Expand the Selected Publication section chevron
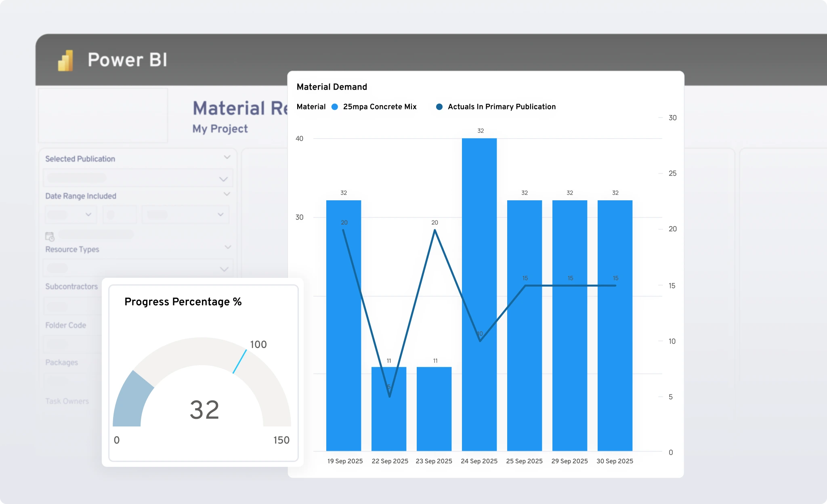827x504 pixels. click(227, 157)
